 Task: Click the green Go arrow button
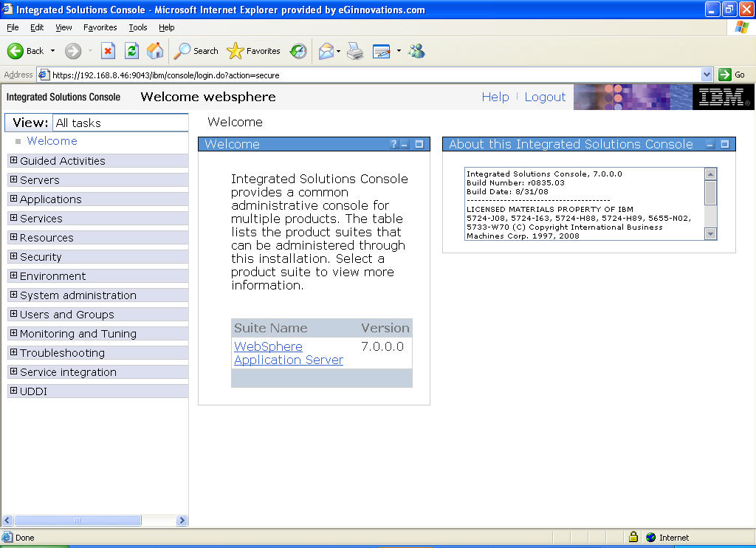click(725, 75)
